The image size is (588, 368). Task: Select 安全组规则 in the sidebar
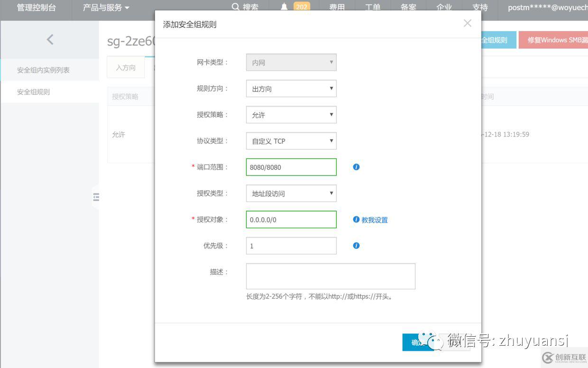pos(33,92)
